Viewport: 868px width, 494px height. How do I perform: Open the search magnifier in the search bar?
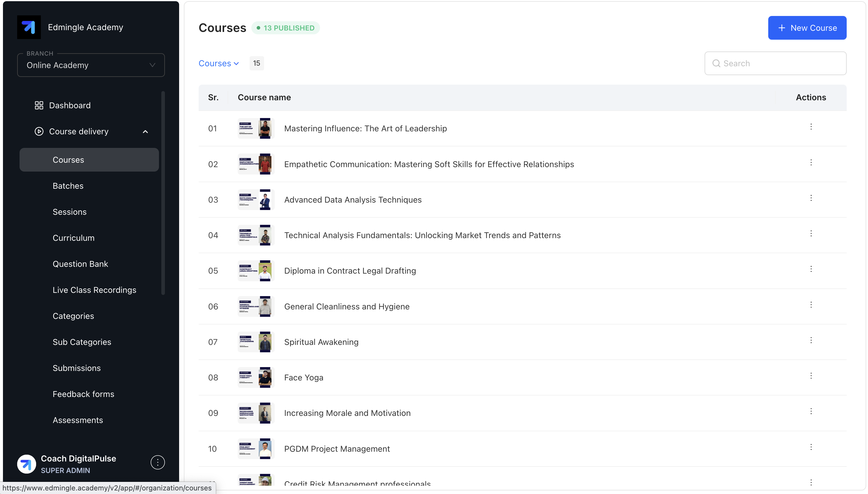click(x=716, y=63)
